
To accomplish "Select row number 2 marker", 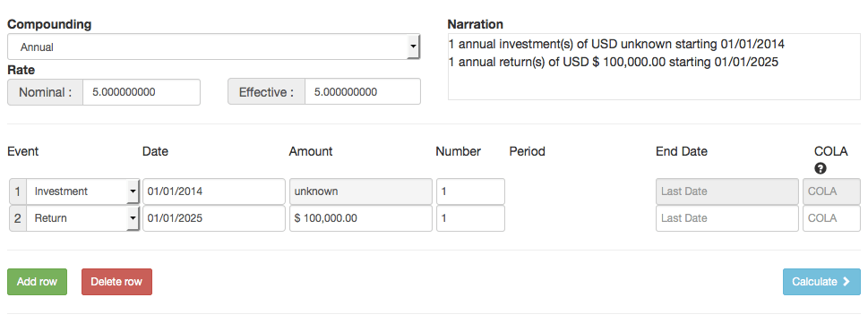I will point(18,218).
